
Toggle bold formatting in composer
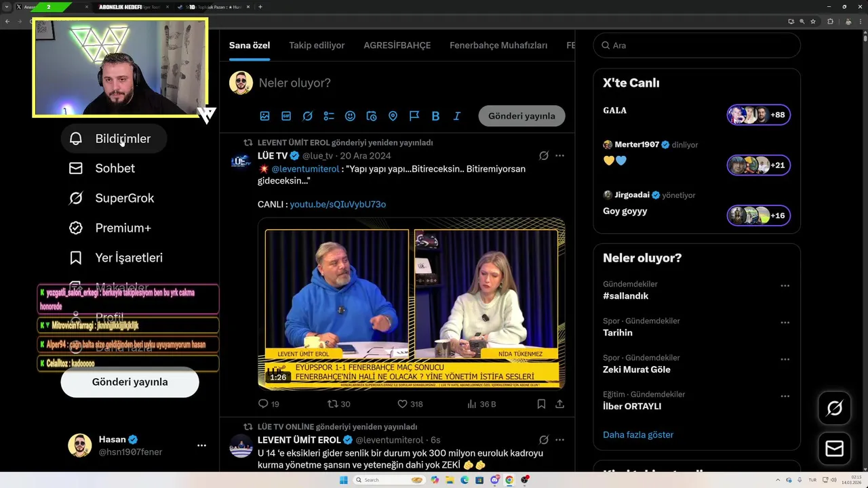click(435, 116)
